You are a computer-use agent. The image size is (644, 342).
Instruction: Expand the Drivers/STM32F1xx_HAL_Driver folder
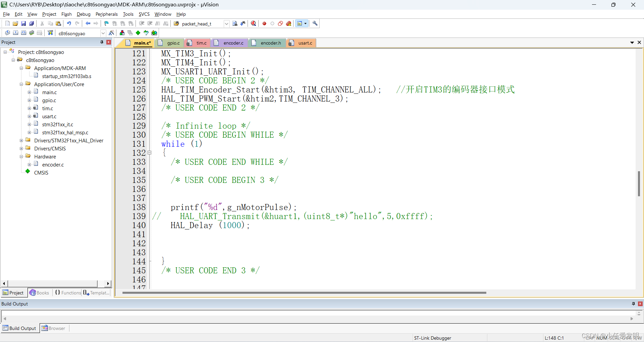(21, 140)
